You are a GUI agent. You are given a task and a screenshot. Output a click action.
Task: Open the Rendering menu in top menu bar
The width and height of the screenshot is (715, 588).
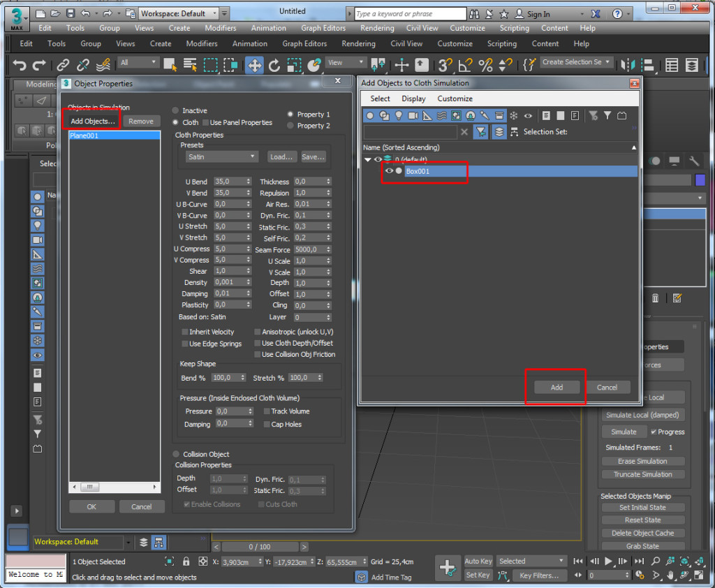(377, 28)
